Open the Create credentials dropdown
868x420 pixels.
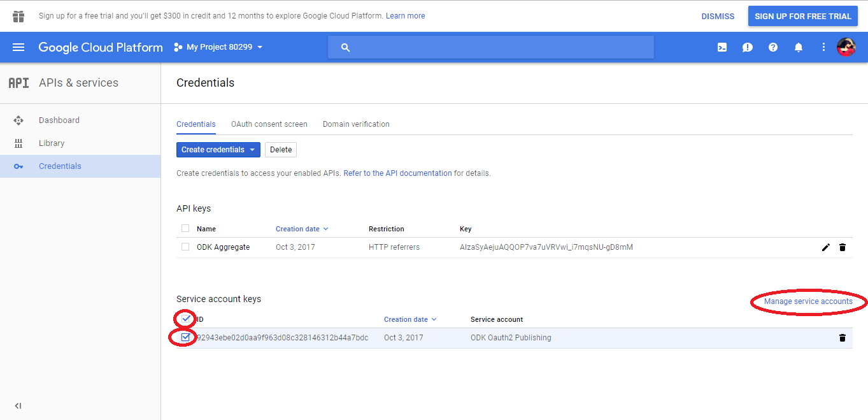pyautogui.click(x=218, y=150)
